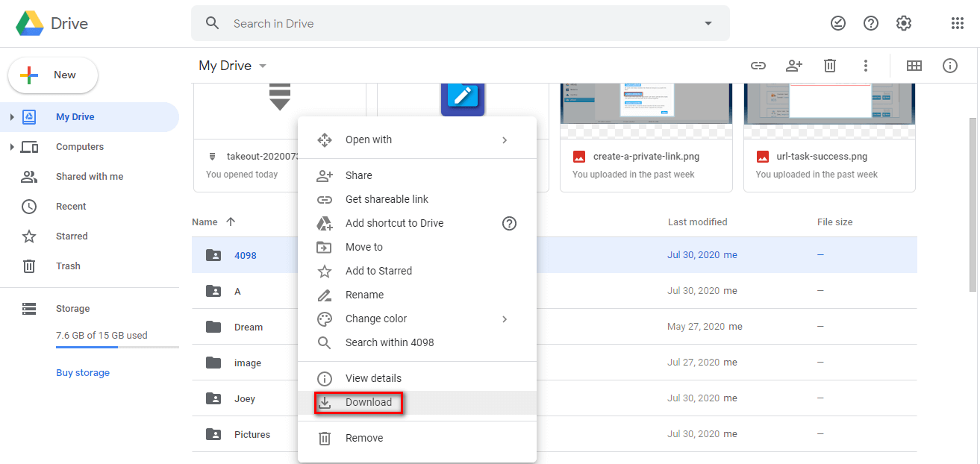The height and width of the screenshot is (464, 980).
Task: Switch to grid view layout
Action: (914, 66)
